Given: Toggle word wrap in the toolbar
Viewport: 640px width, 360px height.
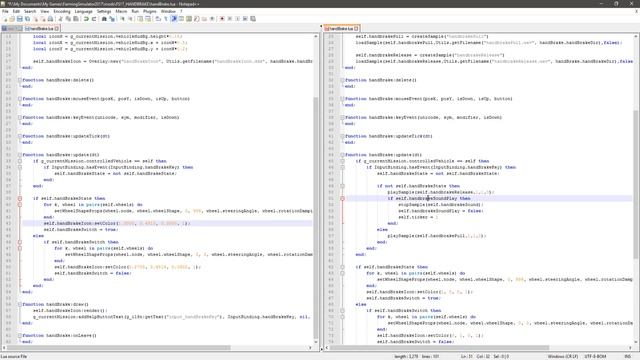Looking at the screenshot, I should click(x=158, y=19).
